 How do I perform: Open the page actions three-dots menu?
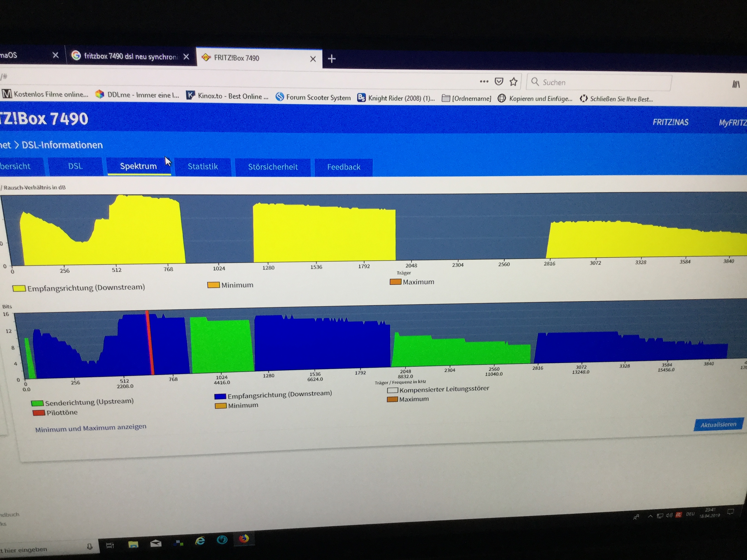point(484,81)
